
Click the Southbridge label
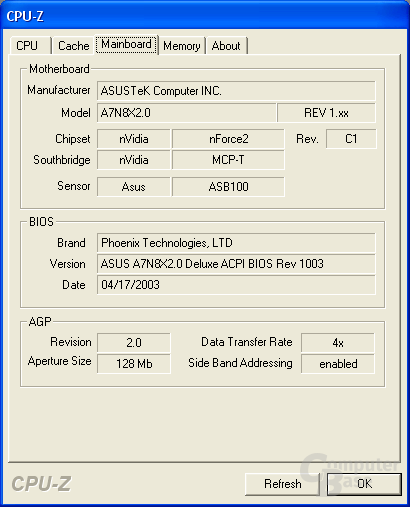[62, 160]
